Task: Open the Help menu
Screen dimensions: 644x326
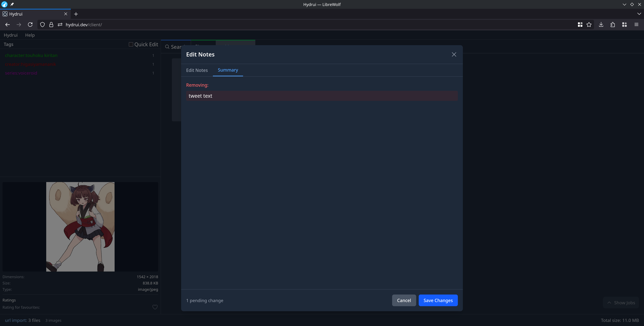Action: click(x=30, y=35)
